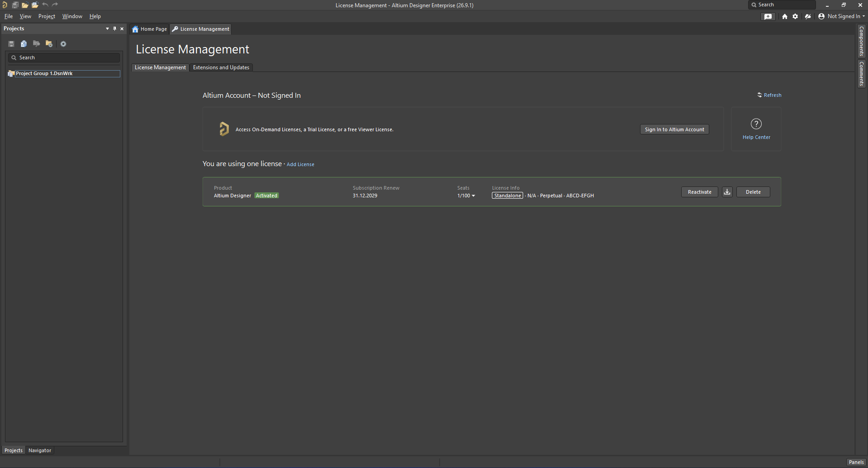Open the Window menu
868x468 pixels.
(72, 16)
